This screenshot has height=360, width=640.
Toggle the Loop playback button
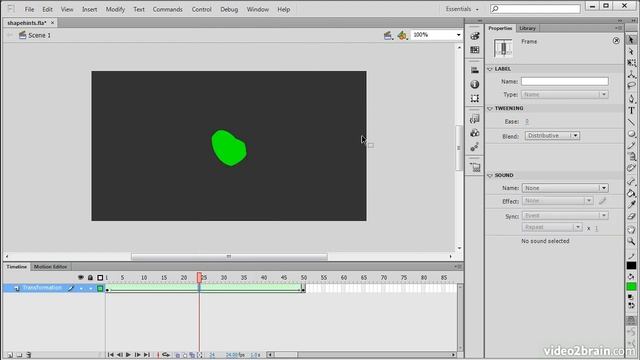[x=166, y=355]
